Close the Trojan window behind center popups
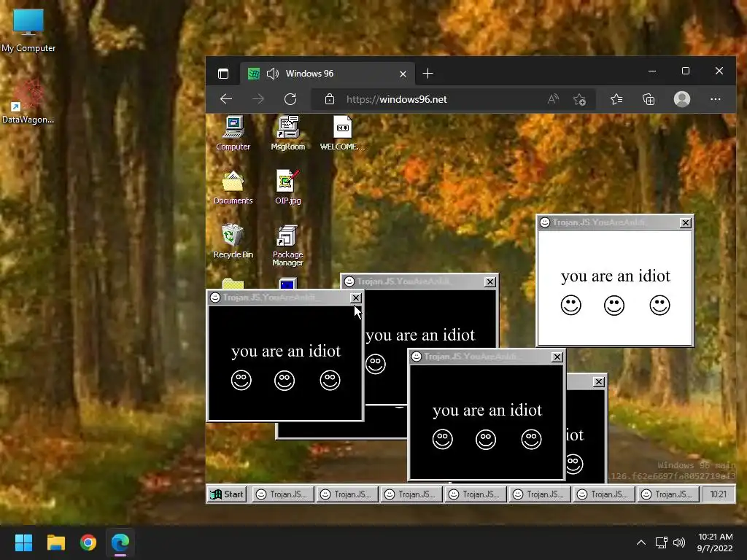747x560 pixels. pyautogui.click(x=489, y=282)
